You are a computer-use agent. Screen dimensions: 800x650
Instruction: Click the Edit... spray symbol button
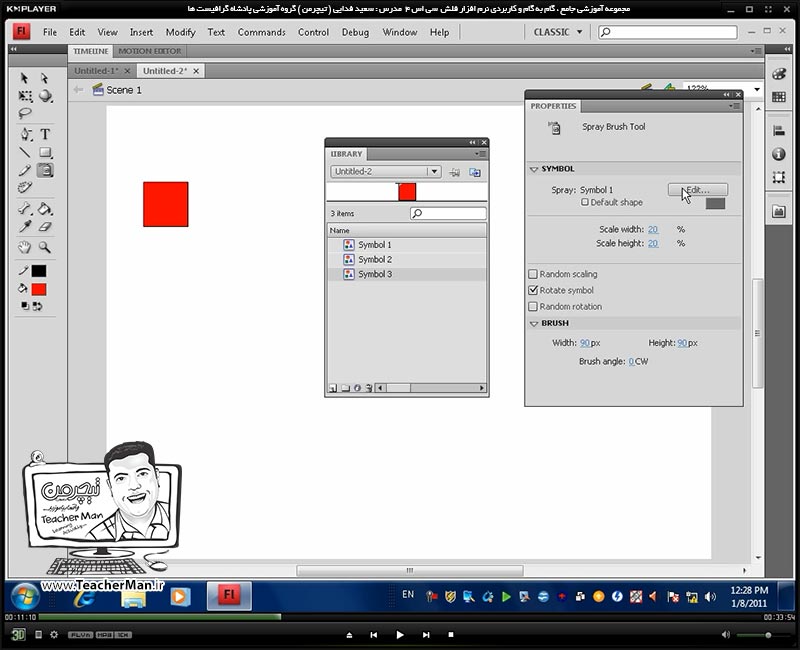point(697,190)
